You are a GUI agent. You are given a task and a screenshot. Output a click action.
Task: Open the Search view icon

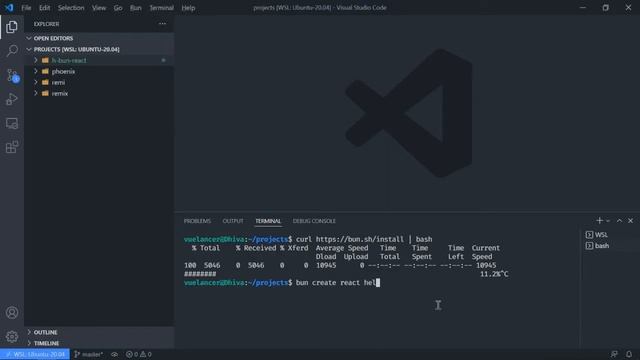(12, 51)
